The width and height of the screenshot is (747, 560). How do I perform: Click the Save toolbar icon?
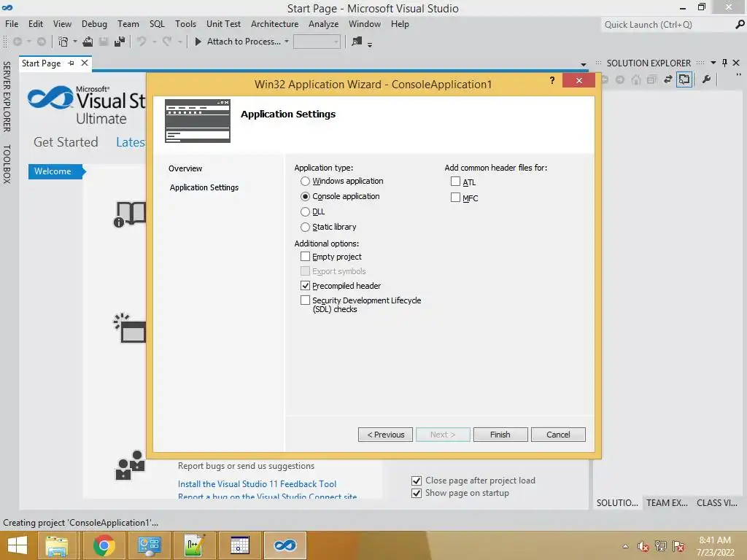point(104,42)
